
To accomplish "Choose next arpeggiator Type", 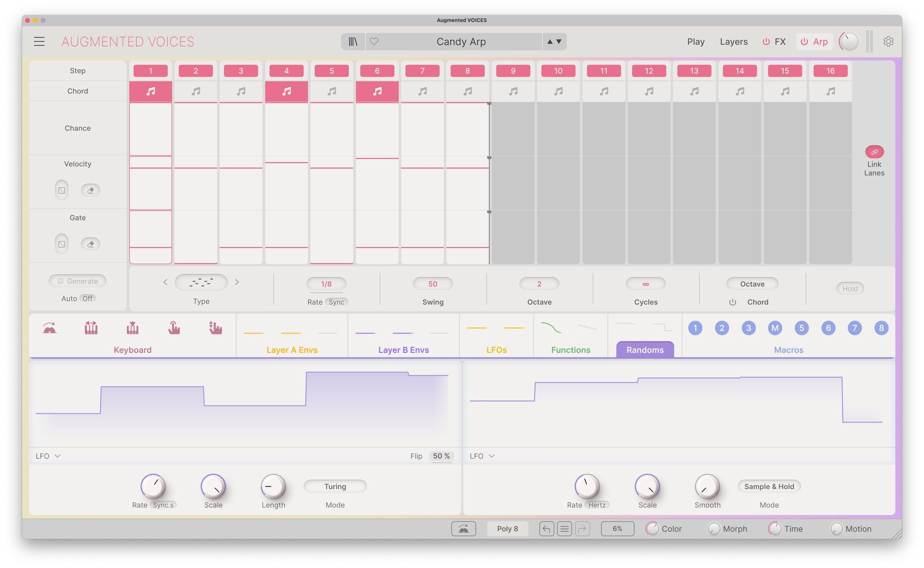I will tap(237, 282).
